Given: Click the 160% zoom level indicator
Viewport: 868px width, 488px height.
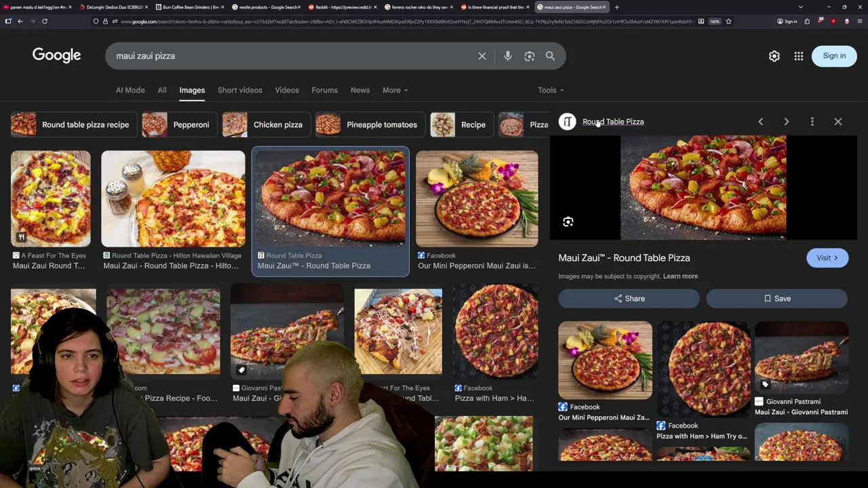Looking at the screenshot, I should pos(715,21).
